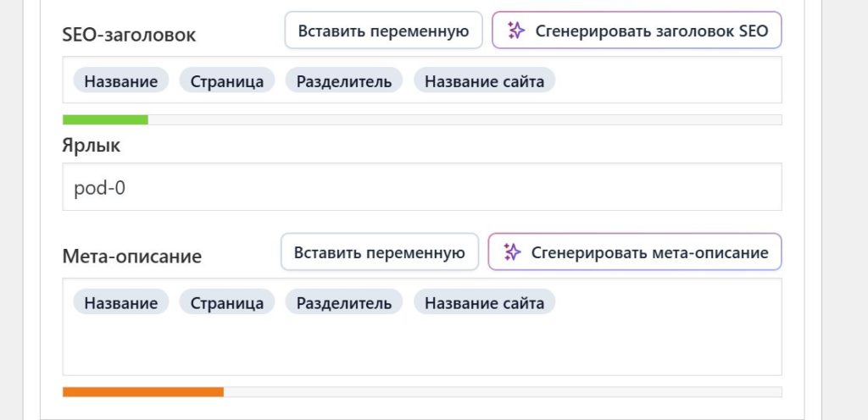
Task: Select 'Страница' tag in meta description field
Action: coord(227,301)
